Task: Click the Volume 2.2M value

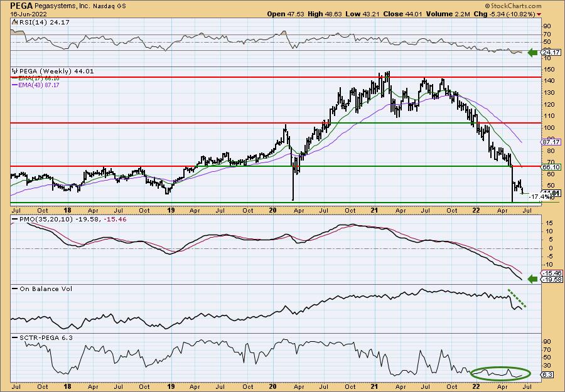Action: (x=449, y=14)
